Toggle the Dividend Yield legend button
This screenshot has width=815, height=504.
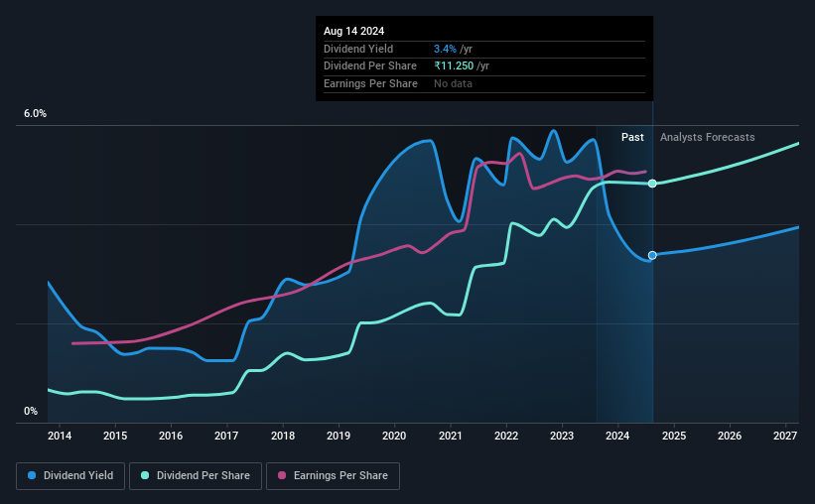pos(70,476)
